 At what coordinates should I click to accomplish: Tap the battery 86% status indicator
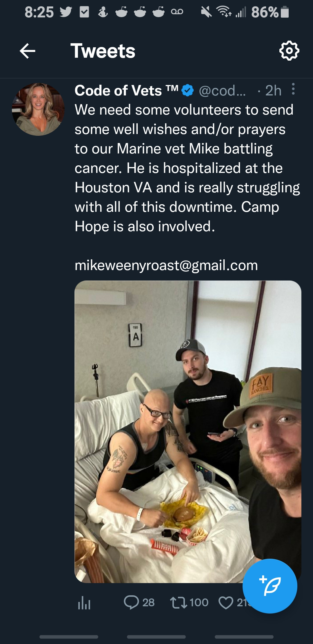click(x=270, y=12)
